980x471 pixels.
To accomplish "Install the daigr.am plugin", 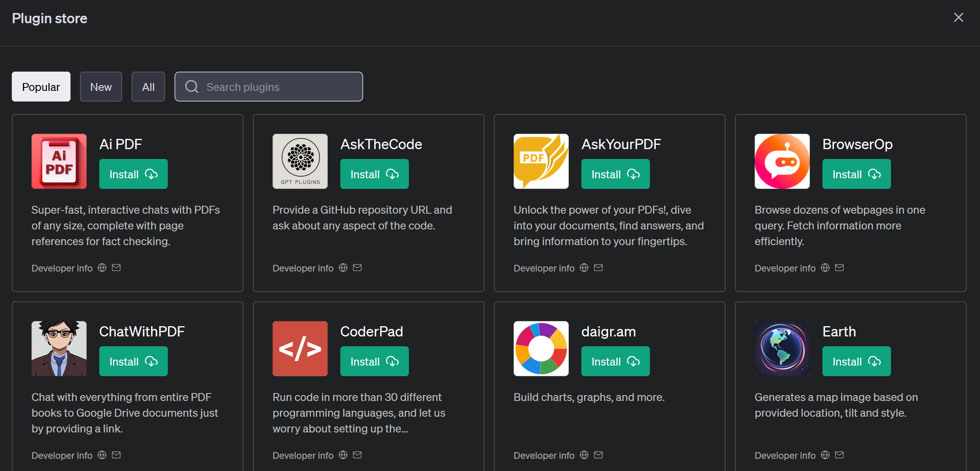I will coord(616,361).
